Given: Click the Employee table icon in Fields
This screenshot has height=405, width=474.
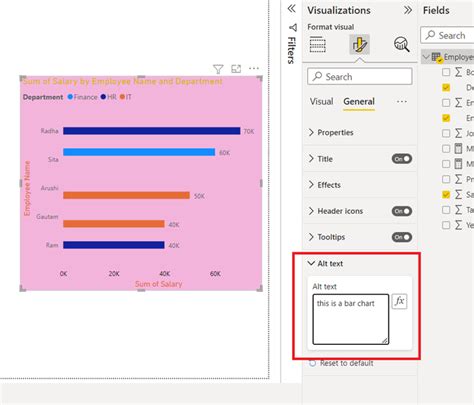Looking at the screenshot, I should pyautogui.click(x=437, y=57).
